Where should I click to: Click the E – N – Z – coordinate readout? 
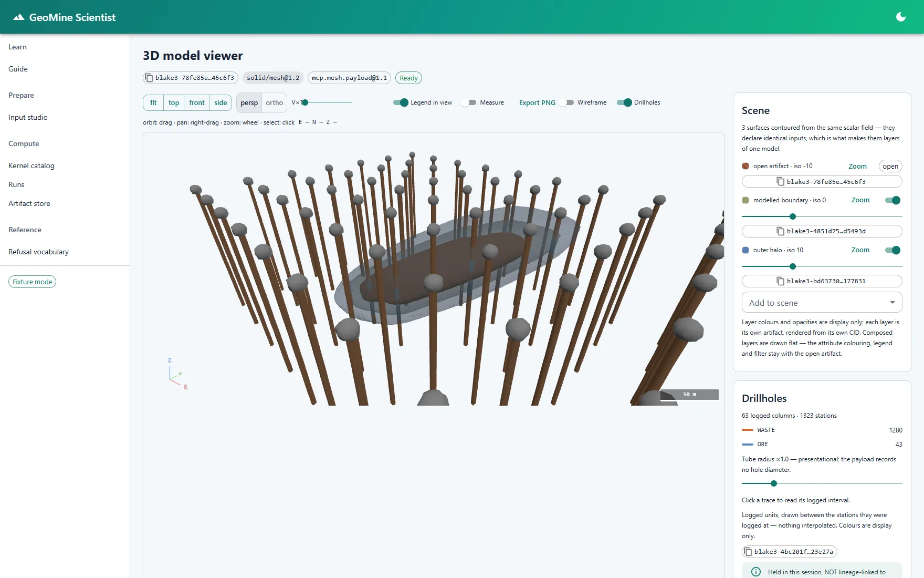318,122
